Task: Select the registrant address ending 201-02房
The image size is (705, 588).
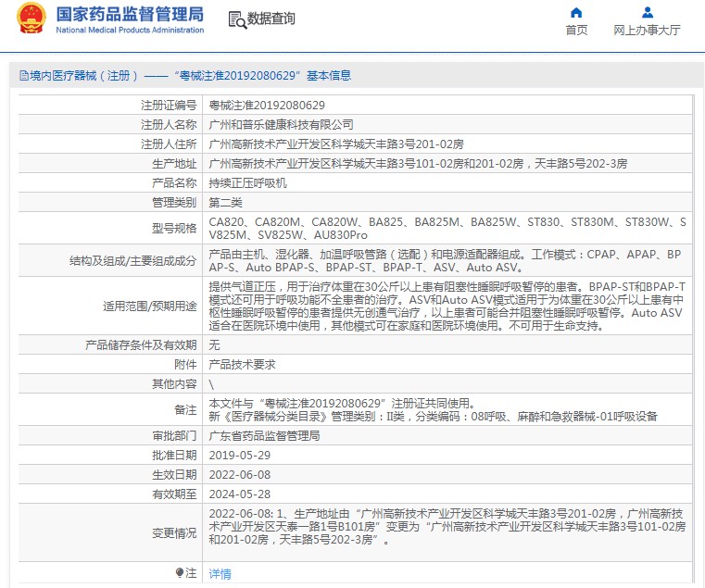Action: [x=336, y=144]
